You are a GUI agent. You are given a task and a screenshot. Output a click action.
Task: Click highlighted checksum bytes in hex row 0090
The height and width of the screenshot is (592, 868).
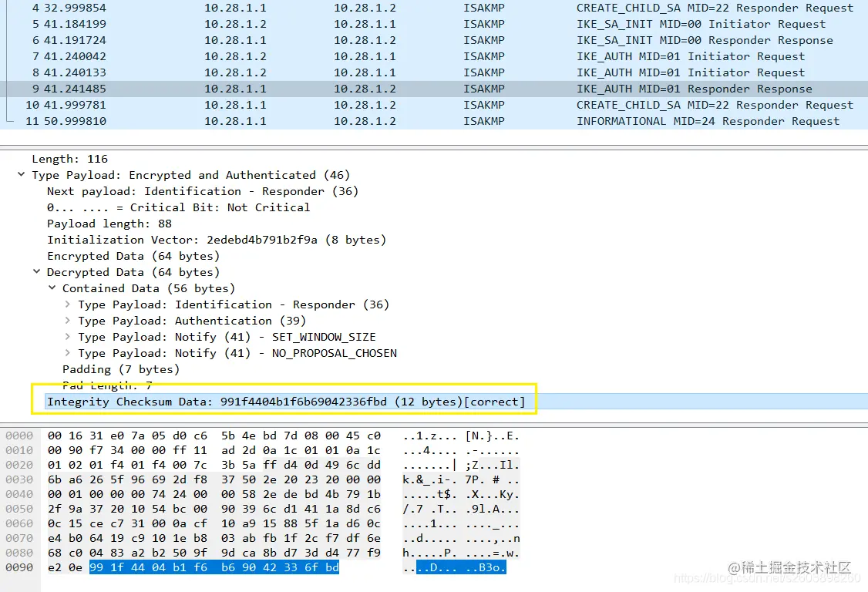pyautogui.click(x=214, y=567)
